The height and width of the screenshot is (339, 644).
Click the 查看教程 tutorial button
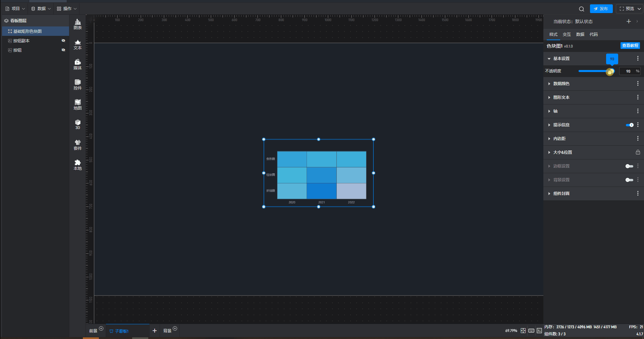click(630, 46)
